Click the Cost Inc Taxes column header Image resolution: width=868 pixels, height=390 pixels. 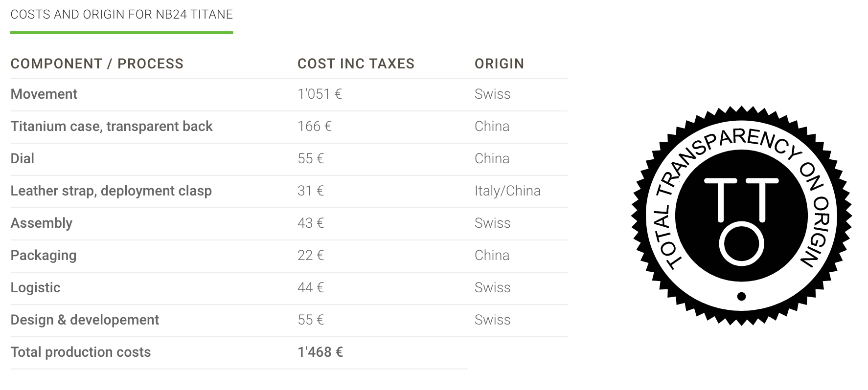(x=356, y=64)
